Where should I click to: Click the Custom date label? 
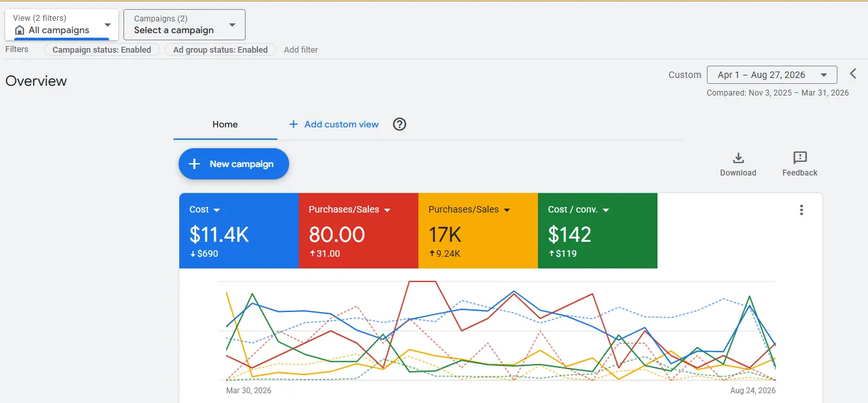[685, 75]
